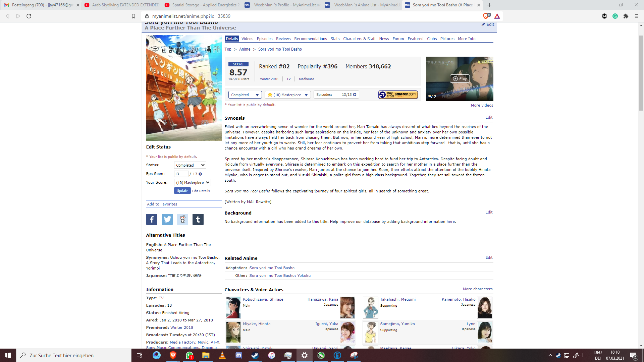Click the Eps Seen input field

181,174
